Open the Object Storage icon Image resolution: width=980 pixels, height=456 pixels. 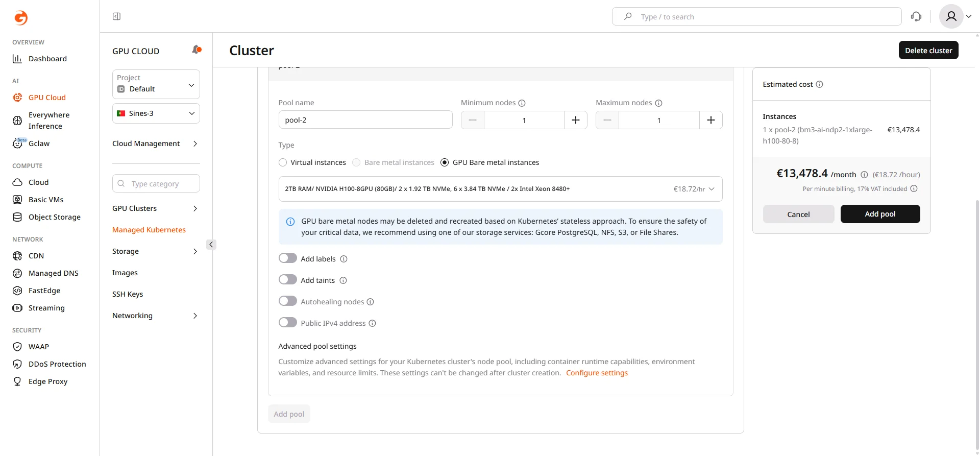[x=17, y=217]
